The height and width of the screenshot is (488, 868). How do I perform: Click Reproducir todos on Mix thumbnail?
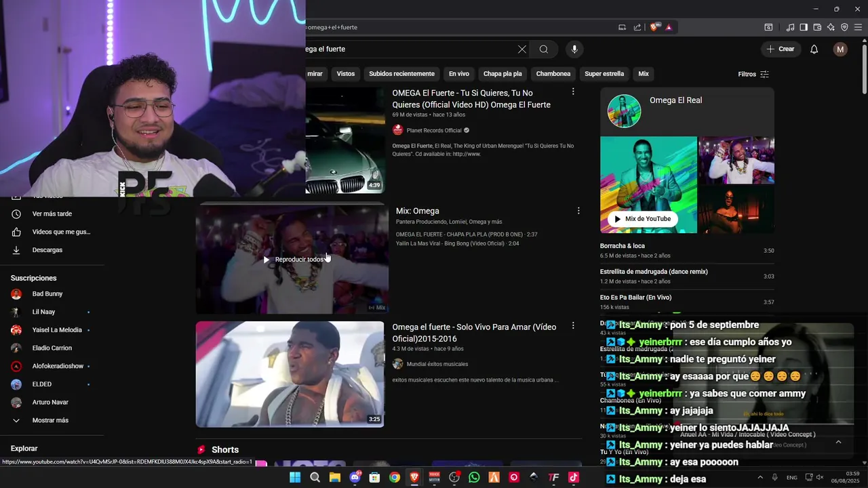click(x=294, y=260)
